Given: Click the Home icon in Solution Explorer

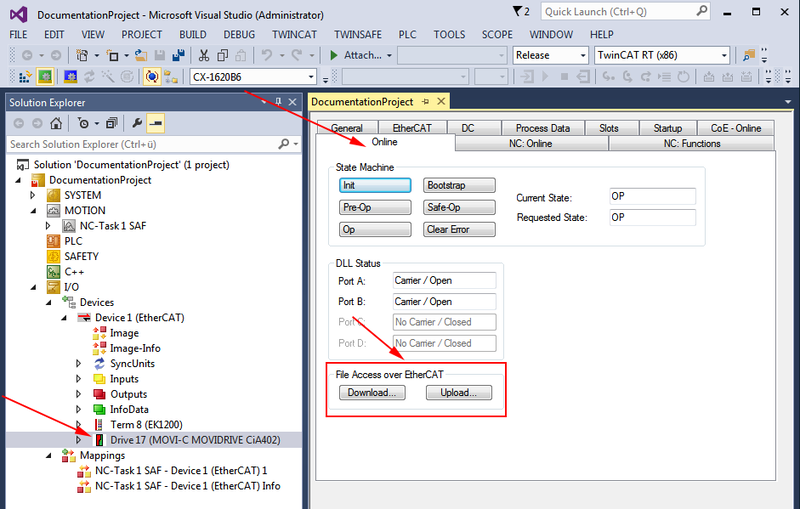Looking at the screenshot, I should (x=56, y=123).
